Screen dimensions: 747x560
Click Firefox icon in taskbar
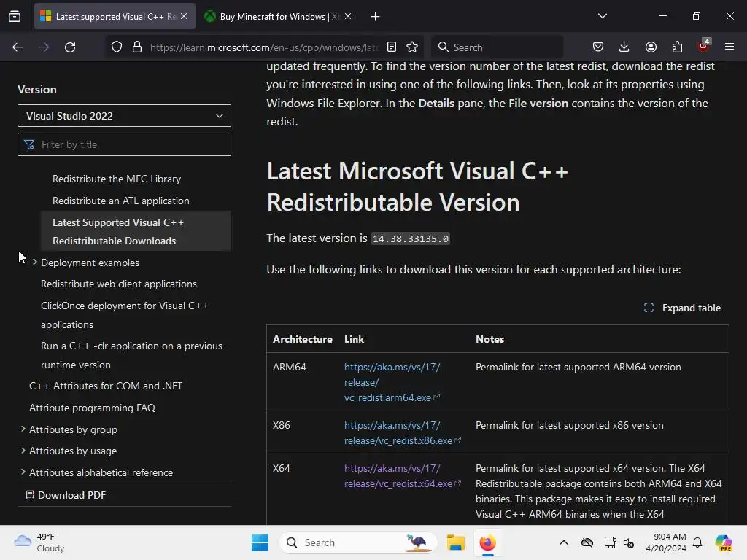(487, 542)
